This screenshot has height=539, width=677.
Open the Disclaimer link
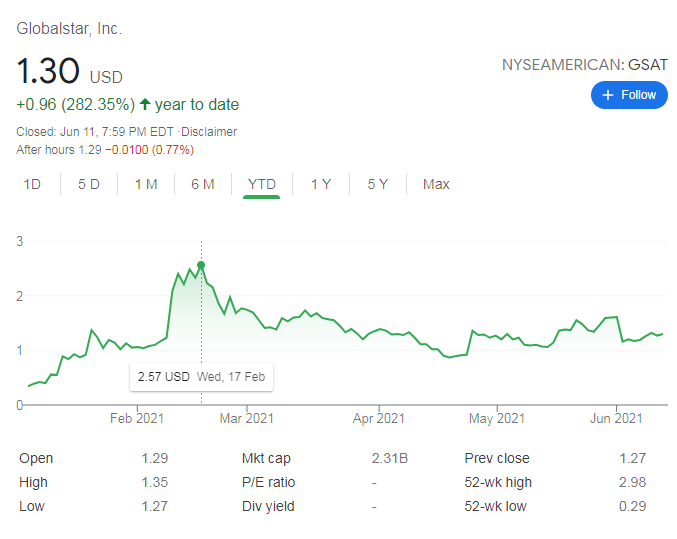209,132
